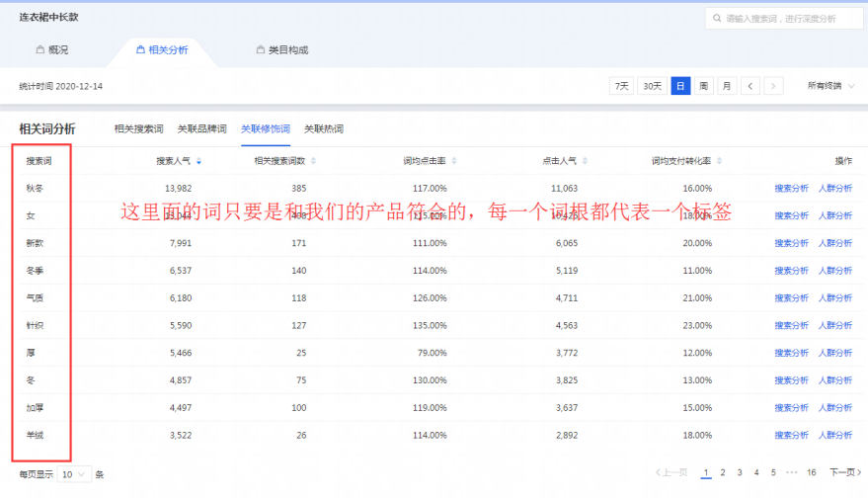Switch to 相关搜索词 sub-tab
The image size is (868, 499).
(139, 129)
